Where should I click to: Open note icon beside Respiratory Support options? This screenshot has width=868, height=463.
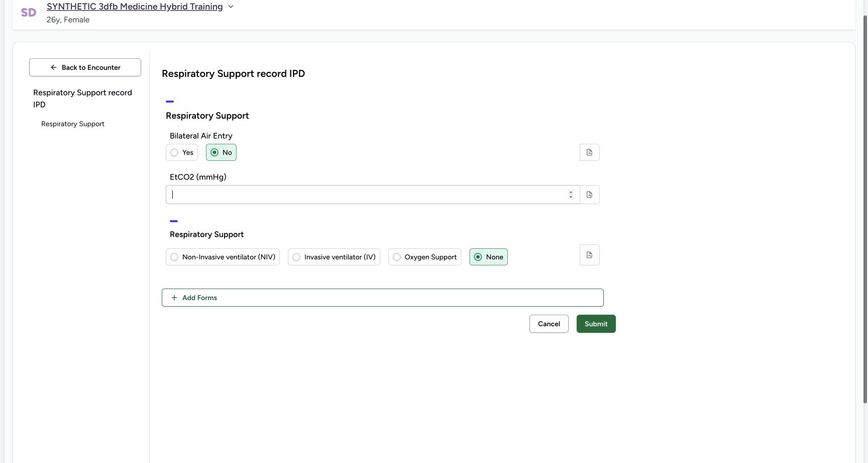click(x=589, y=255)
